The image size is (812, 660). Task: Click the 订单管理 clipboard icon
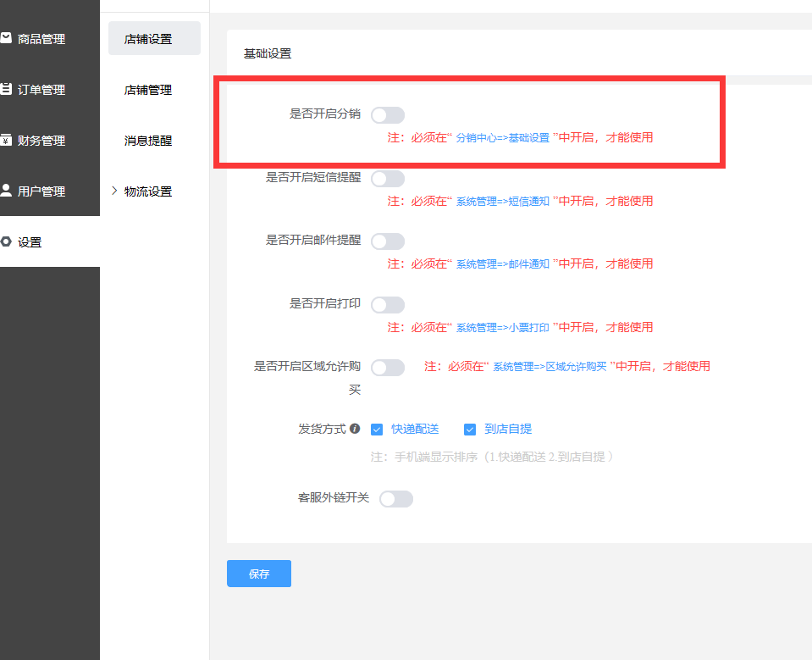[x=6, y=89]
